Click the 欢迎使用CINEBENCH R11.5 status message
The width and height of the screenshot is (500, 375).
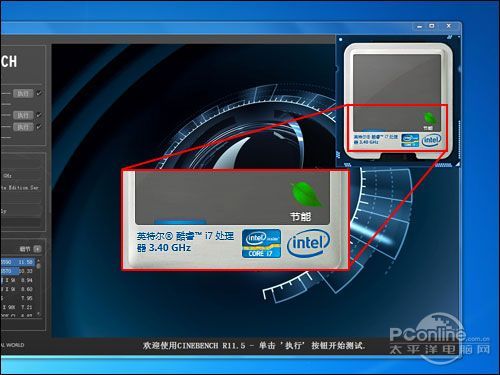click(254, 345)
